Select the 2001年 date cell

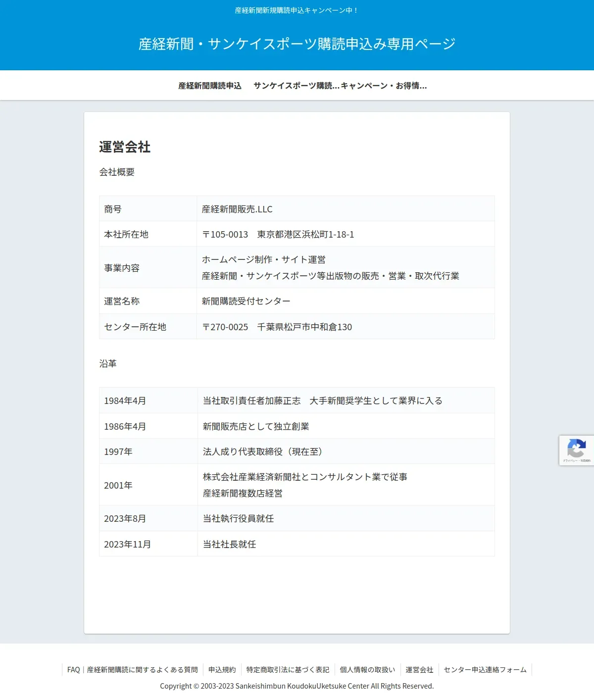click(x=148, y=485)
